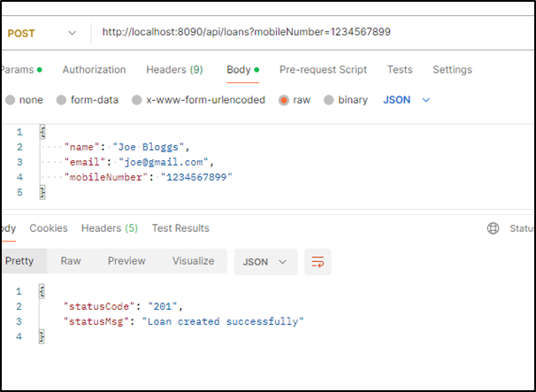This screenshot has height=392, width=536.
Task: Select the binary body radio button
Action: (330, 100)
